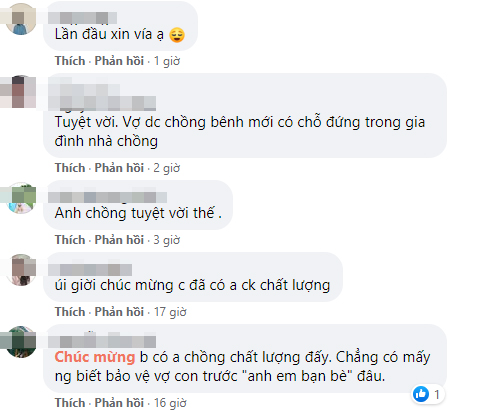Click Thích under 'Lần đầu xin vía ạ'
Screen dimensions: 478x410
coord(70,61)
